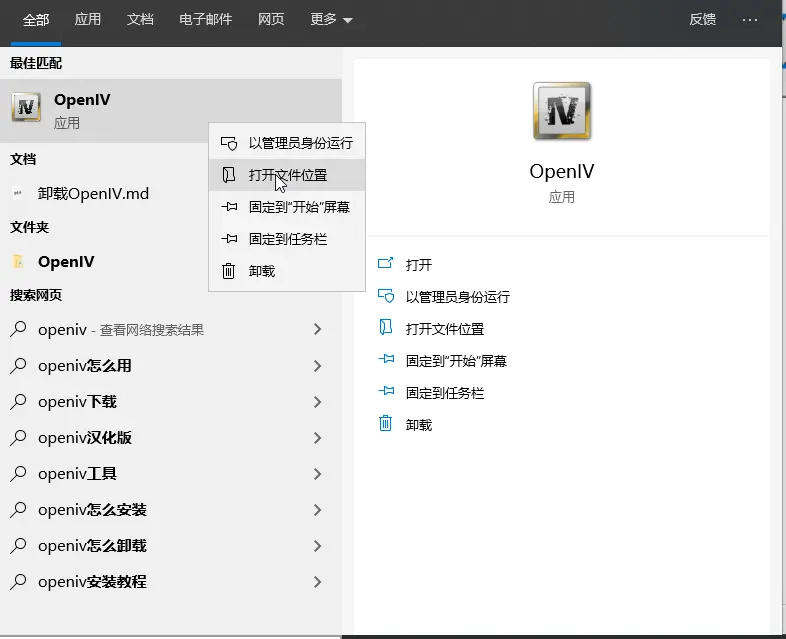This screenshot has height=639, width=786.
Task: Choose 打开文件位置 in context menu
Action: pyautogui.click(x=287, y=175)
